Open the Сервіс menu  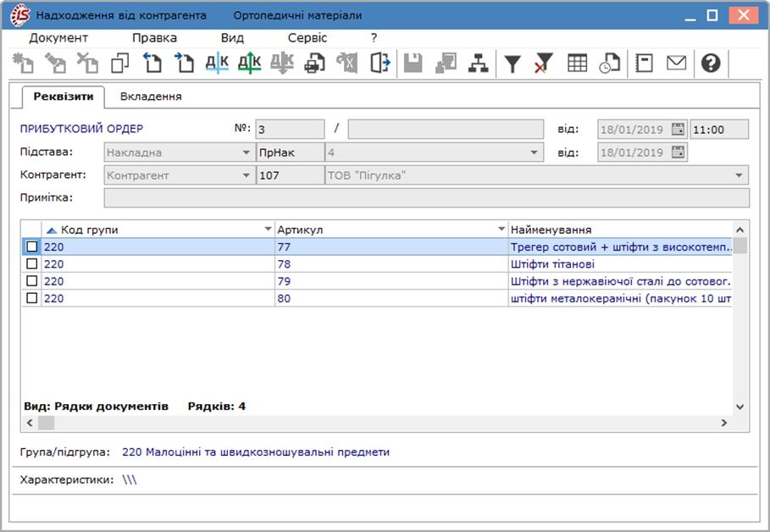pos(307,38)
